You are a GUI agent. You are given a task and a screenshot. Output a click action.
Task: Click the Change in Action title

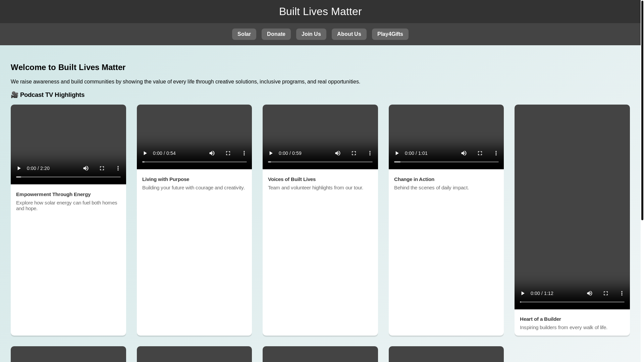click(x=414, y=179)
